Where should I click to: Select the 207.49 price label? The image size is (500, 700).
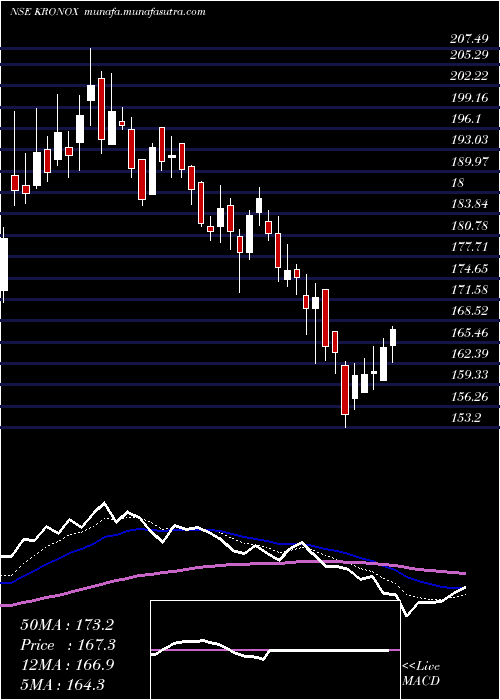469,39
